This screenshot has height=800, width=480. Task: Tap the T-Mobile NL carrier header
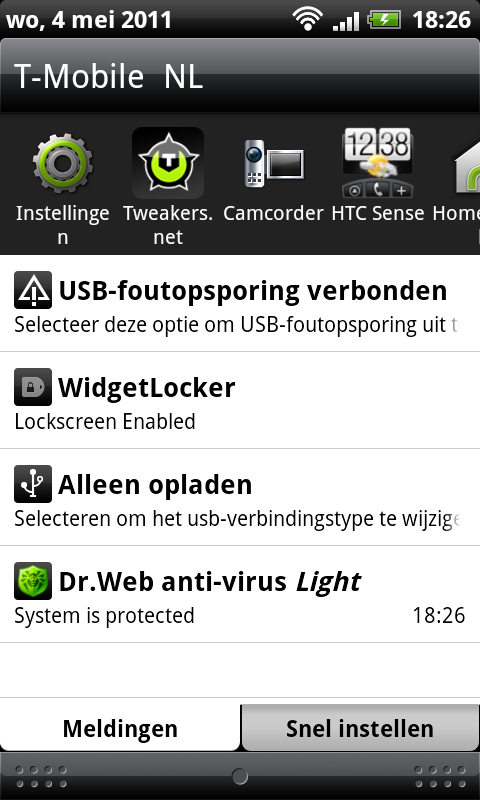[x=240, y=76]
